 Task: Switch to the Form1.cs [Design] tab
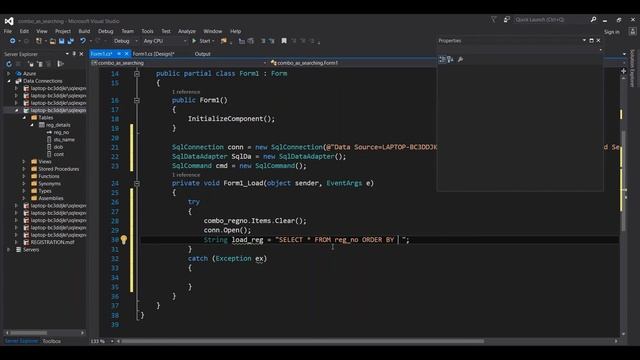point(153,54)
